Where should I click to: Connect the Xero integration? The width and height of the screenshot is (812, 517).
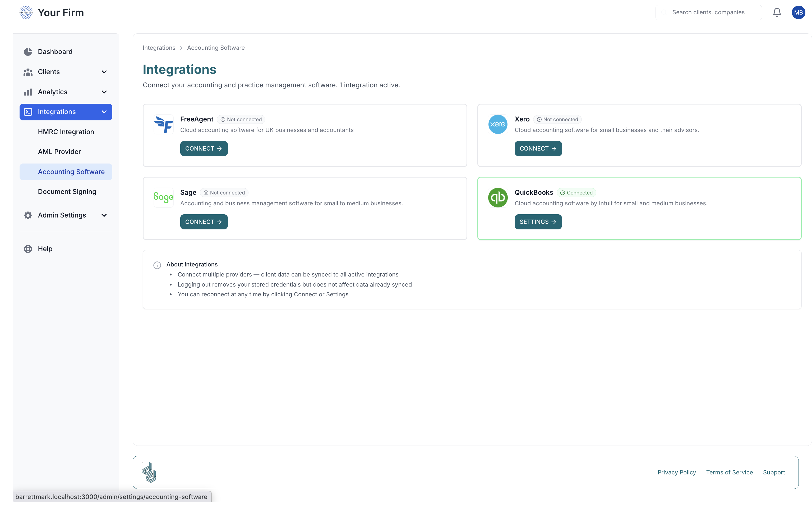[x=538, y=148]
